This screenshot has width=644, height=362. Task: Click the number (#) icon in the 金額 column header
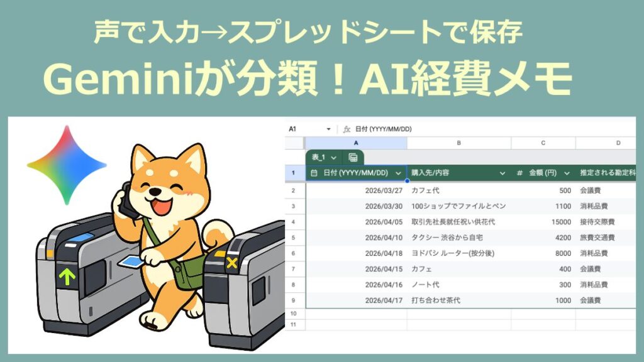[x=519, y=171]
